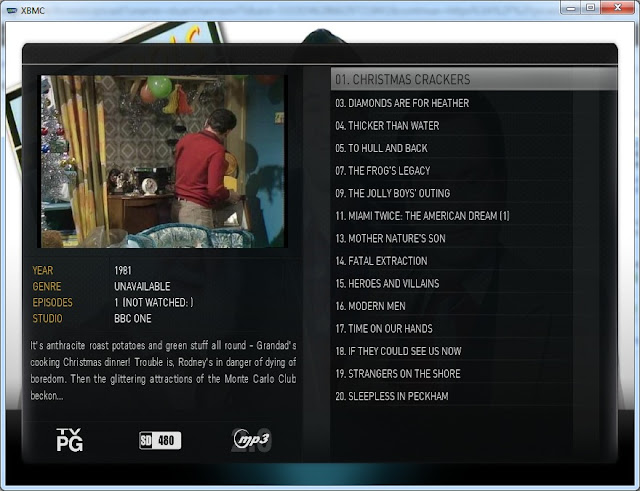Select episode 20. Sleepless In Peckham
The image size is (640, 491).
(473, 396)
